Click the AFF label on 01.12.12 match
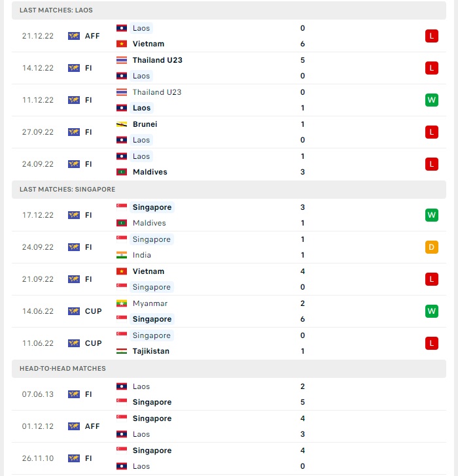This screenshot has height=476, width=458. click(92, 426)
